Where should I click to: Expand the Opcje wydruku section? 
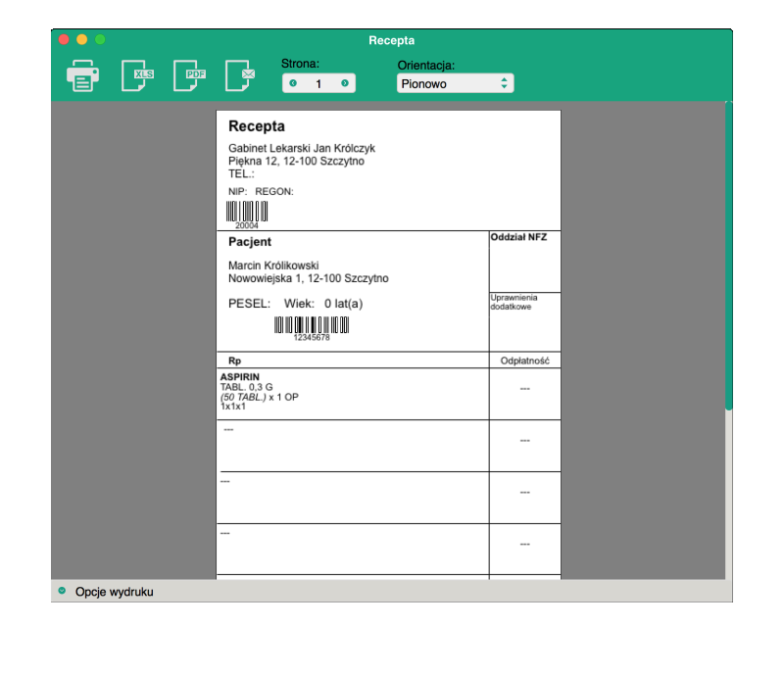click(62, 591)
